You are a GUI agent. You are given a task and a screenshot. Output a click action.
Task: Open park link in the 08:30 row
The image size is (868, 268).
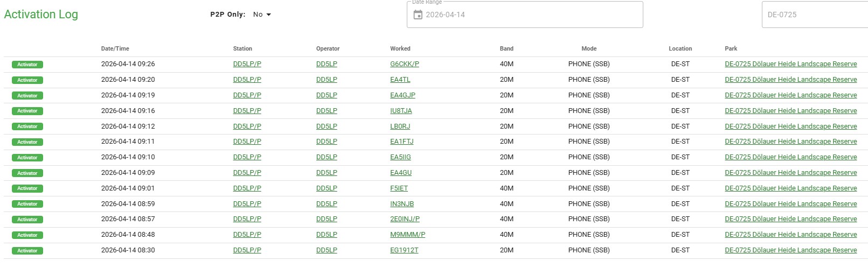pos(790,250)
